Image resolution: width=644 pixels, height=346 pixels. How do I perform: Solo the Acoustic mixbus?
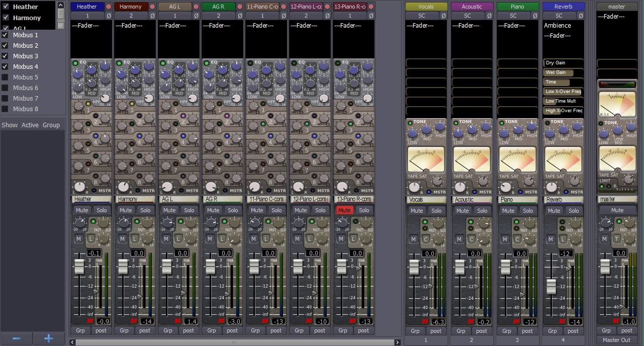point(482,211)
